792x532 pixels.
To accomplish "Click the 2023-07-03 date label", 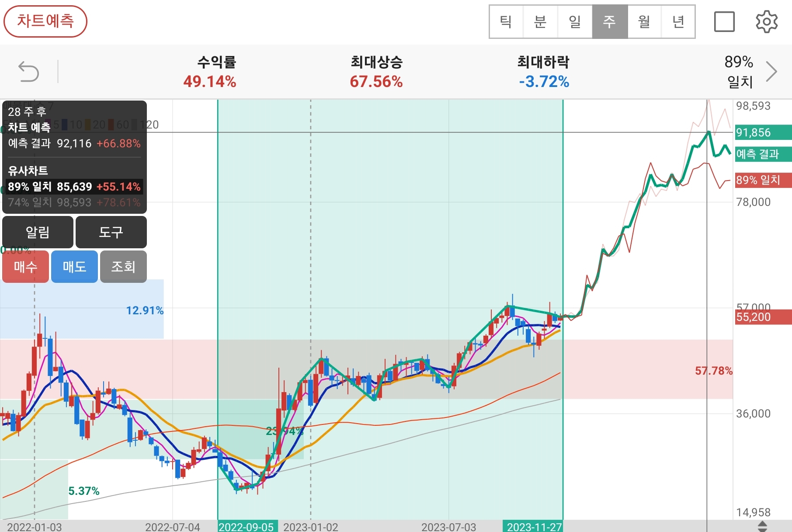I will coord(449,527).
